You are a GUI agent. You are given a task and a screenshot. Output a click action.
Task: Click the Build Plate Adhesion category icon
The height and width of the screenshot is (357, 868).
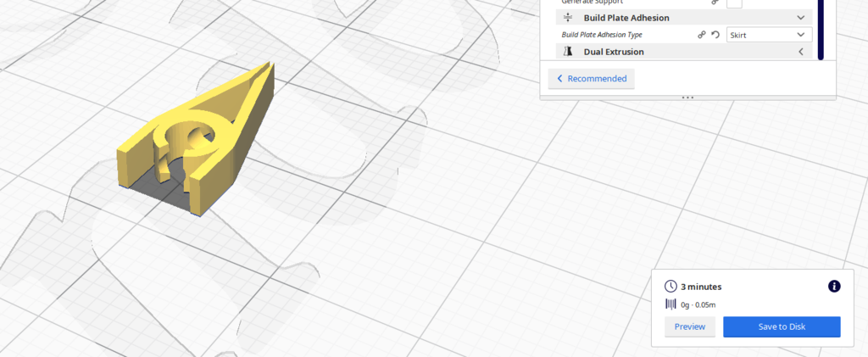568,18
